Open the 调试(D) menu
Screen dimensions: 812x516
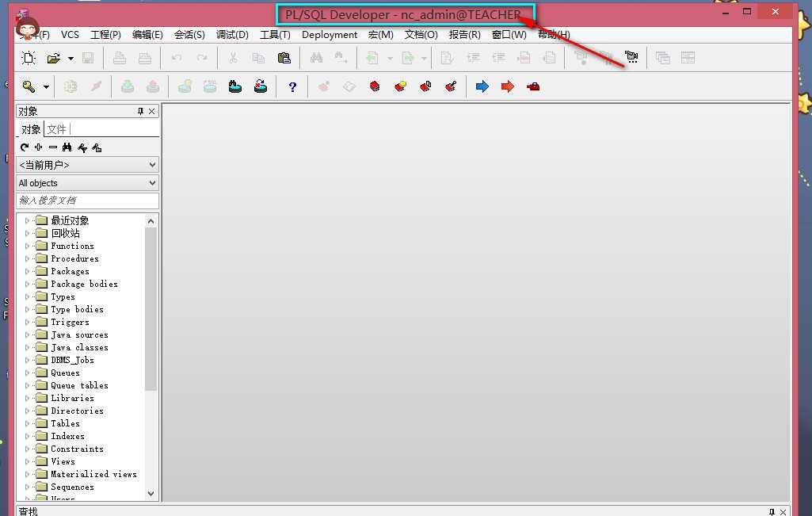coord(232,35)
